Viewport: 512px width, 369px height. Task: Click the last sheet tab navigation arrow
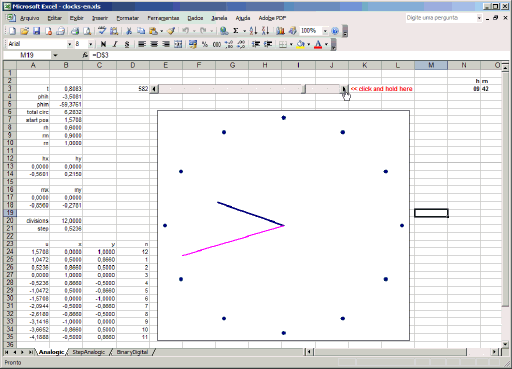tap(30, 352)
